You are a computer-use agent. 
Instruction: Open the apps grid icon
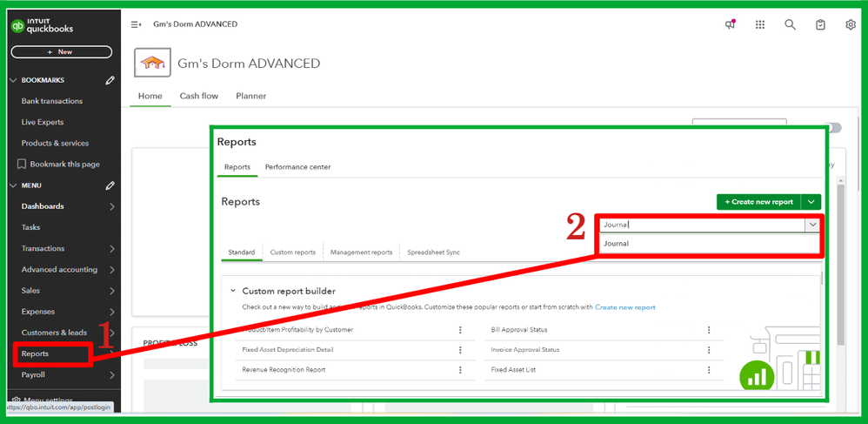[x=760, y=24]
